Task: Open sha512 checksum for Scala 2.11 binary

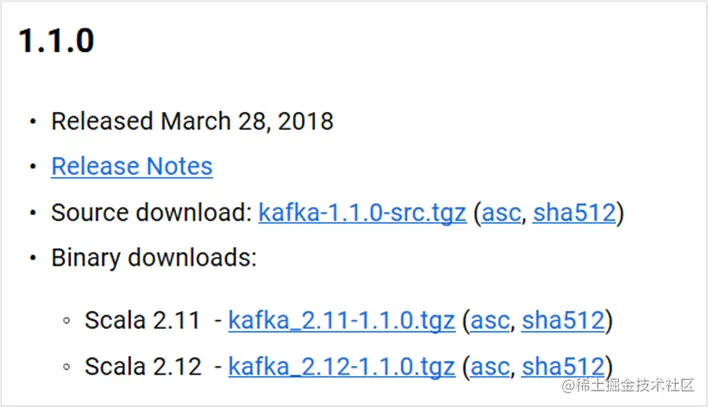Action: pos(563,321)
